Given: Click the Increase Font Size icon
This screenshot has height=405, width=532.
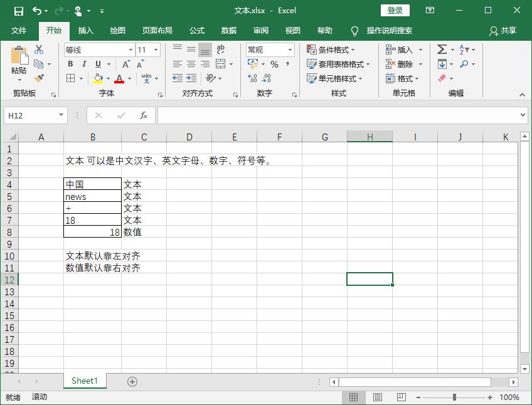Looking at the screenshot, I should (126, 65).
